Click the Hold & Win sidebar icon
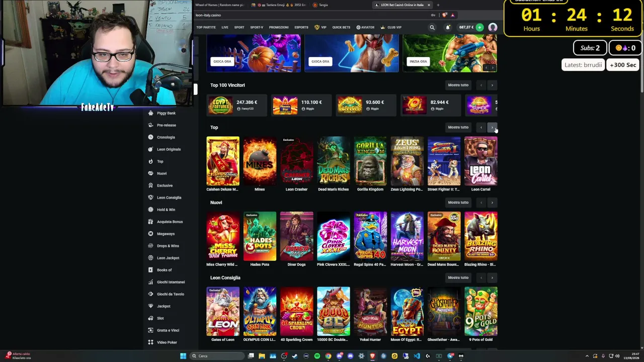The width and height of the screenshot is (644, 362). (x=151, y=210)
